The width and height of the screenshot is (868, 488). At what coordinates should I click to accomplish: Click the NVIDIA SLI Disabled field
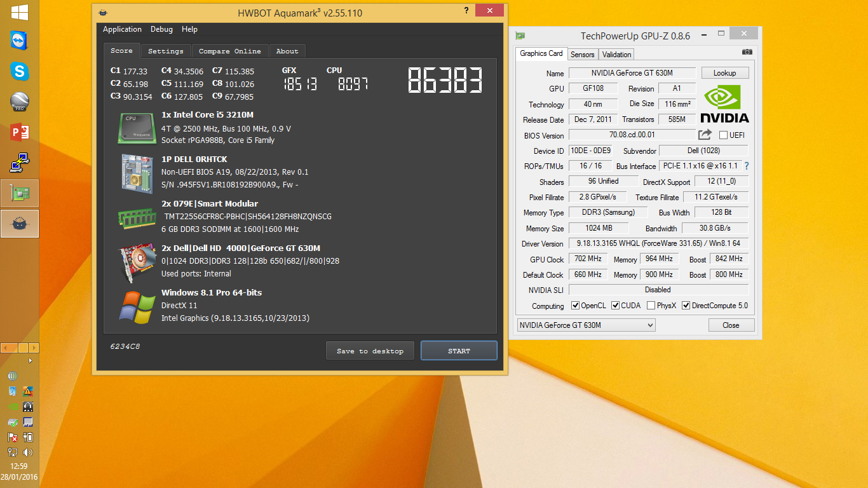pos(658,290)
